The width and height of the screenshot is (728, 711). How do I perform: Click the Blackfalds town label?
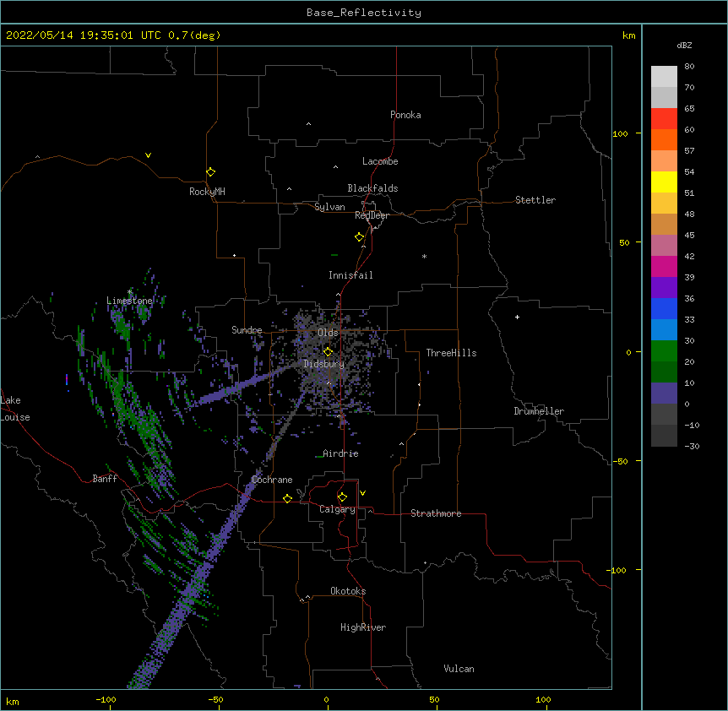point(372,188)
